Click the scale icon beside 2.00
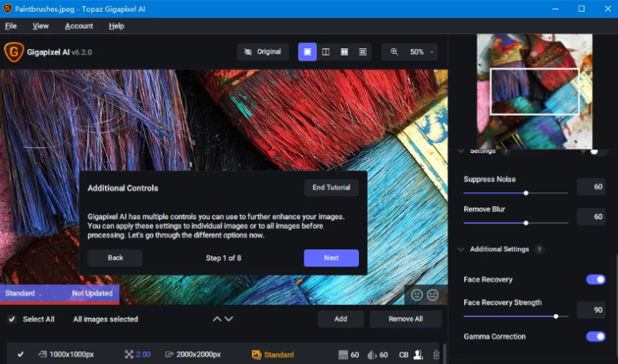This screenshot has width=618, height=364. 129,355
